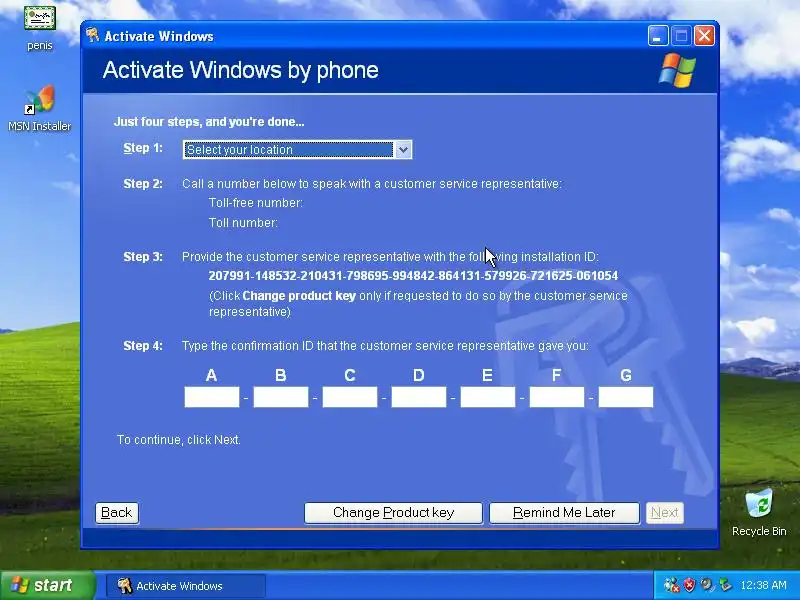Focus confirmation ID field E
The width and height of the screenshot is (800, 600).
(488, 397)
